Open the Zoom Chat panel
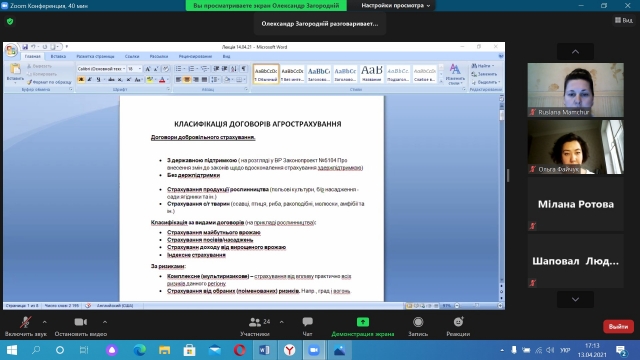 point(307,327)
